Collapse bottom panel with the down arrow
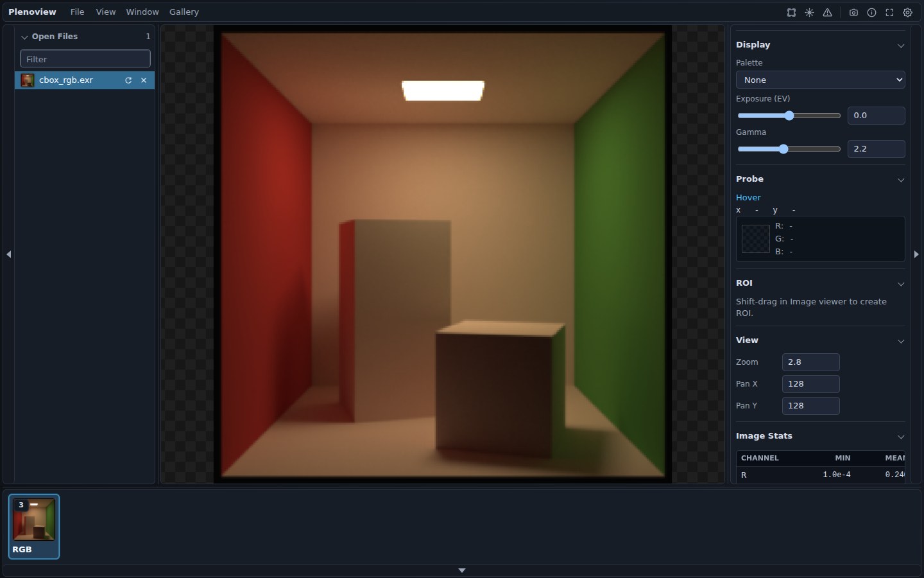This screenshot has height=578, width=924. click(462, 570)
